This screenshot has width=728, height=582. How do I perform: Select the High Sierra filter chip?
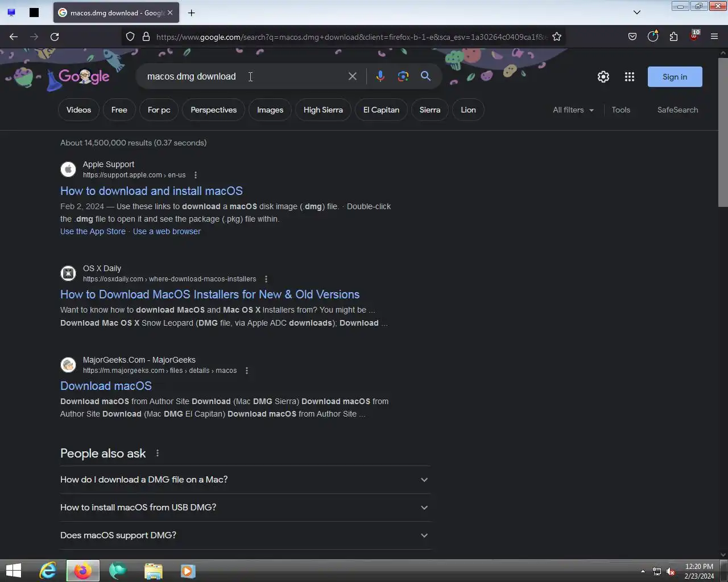click(323, 110)
